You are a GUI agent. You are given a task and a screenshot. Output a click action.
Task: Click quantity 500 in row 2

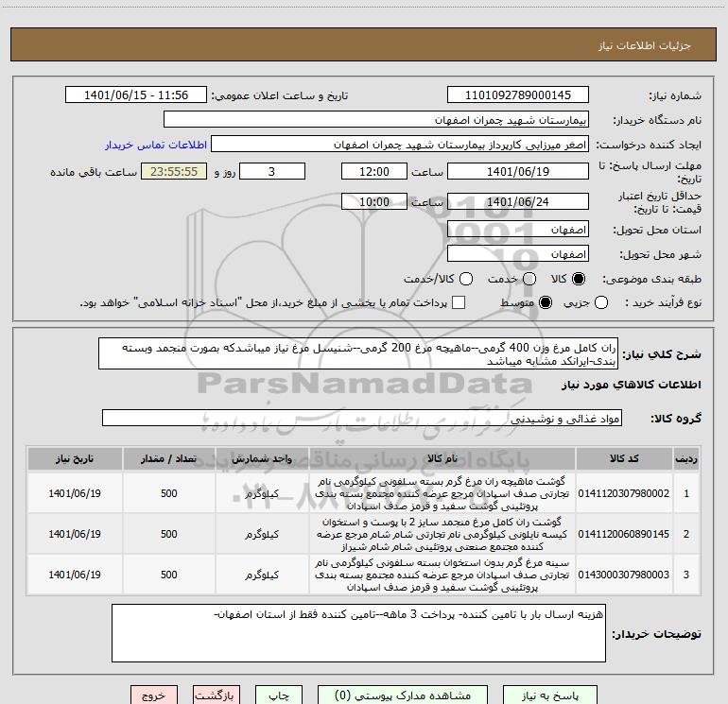tap(169, 534)
